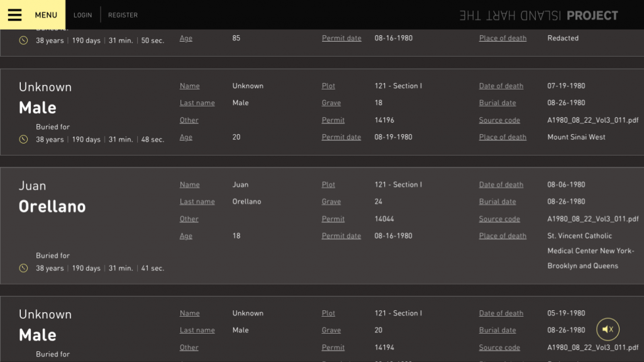Click Last name label next to Orellano

197,202
